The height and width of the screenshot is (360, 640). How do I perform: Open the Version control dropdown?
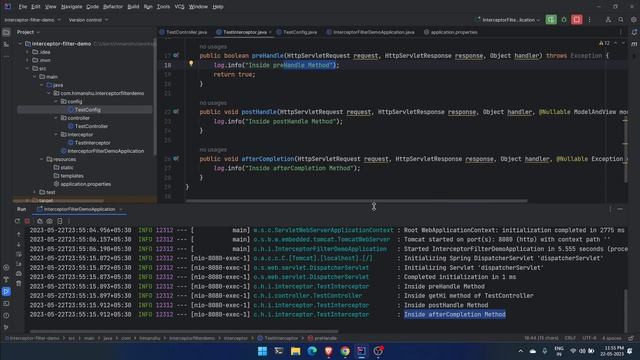(88, 20)
